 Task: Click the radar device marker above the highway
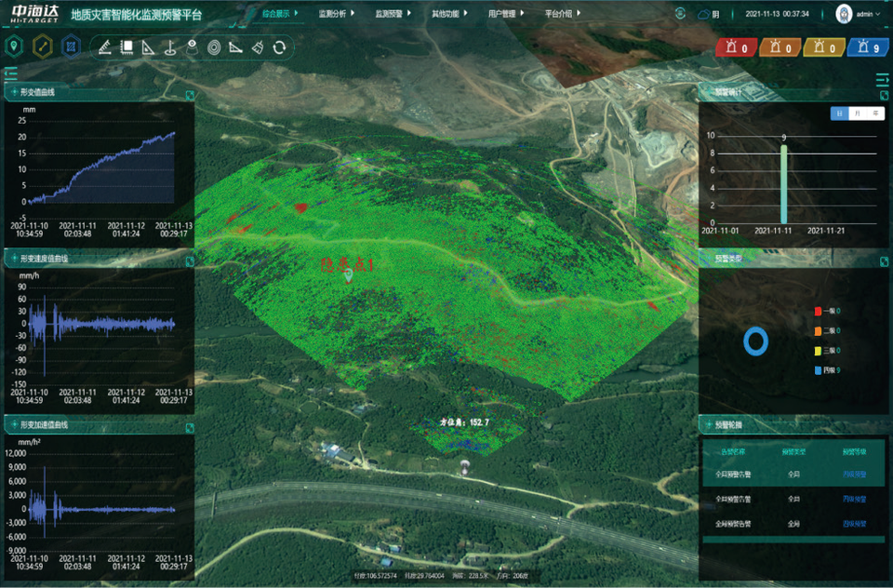[x=465, y=467]
